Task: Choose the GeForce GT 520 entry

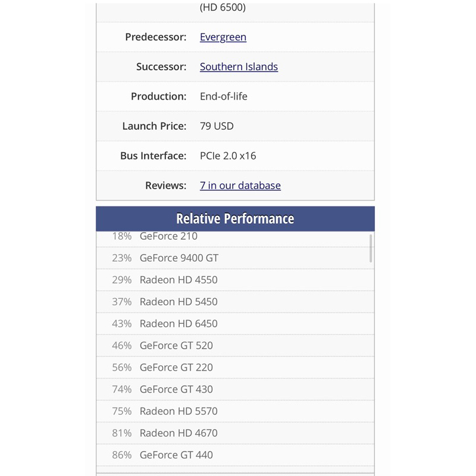Action: pos(176,346)
